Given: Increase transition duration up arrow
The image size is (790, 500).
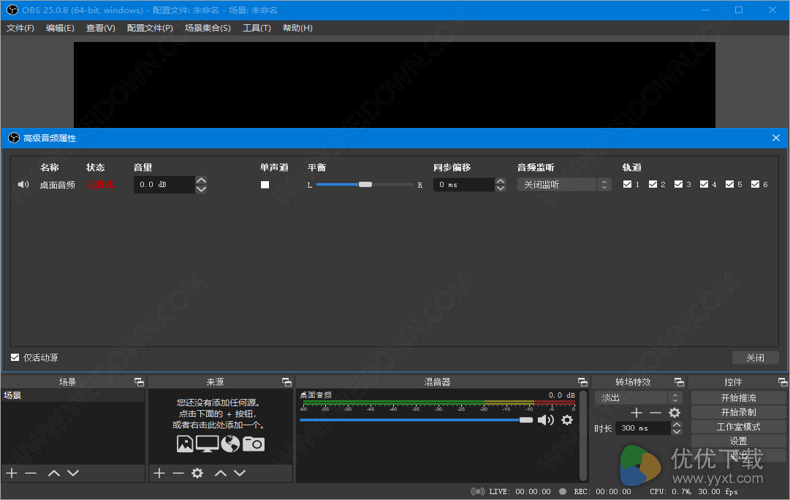Looking at the screenshot, I should [x=677, y=424].
